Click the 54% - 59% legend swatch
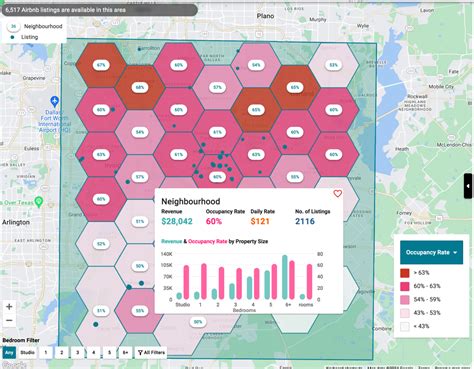Screen dimensions: 474x369 tap(405, 300)
